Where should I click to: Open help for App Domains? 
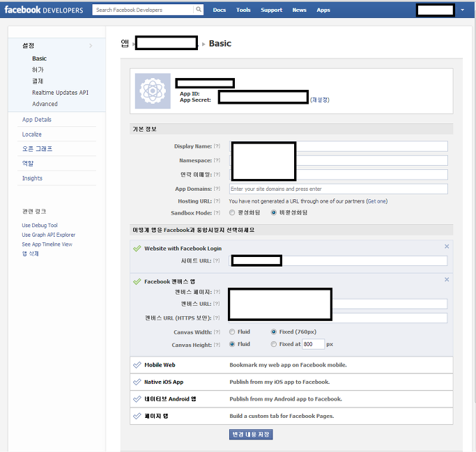coord(217,188)
